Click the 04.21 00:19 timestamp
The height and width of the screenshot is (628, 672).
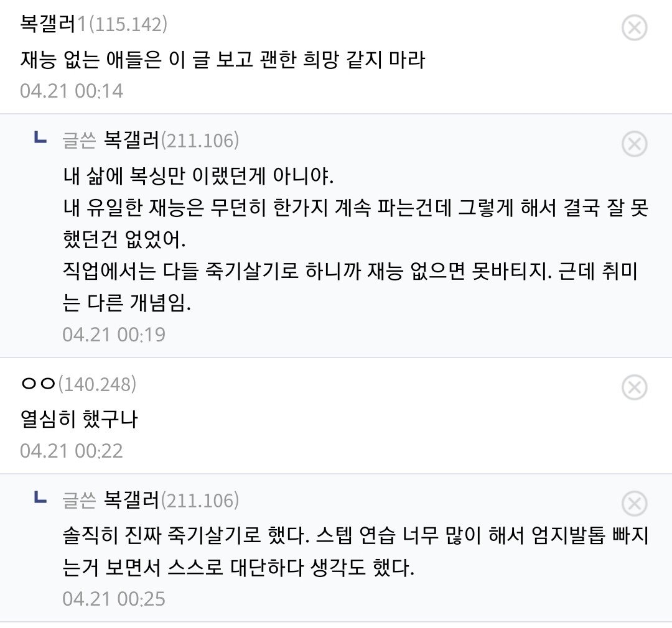pyautogui.click(x=114, y=335)
